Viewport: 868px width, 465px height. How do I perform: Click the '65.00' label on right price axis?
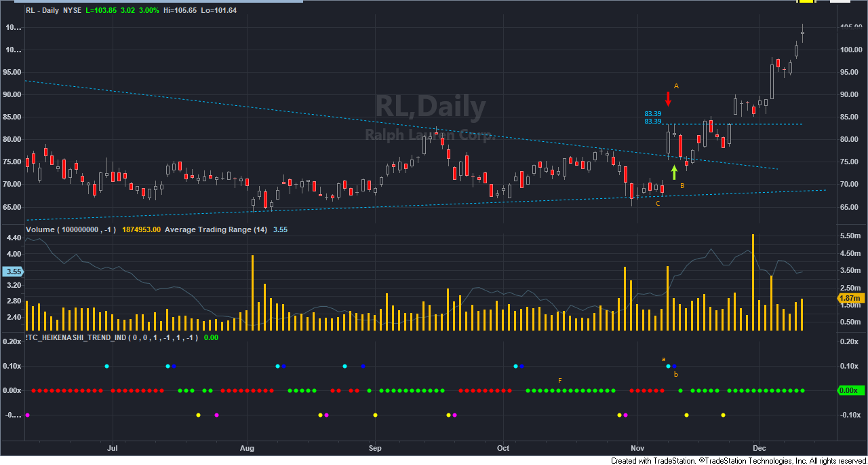850,207
